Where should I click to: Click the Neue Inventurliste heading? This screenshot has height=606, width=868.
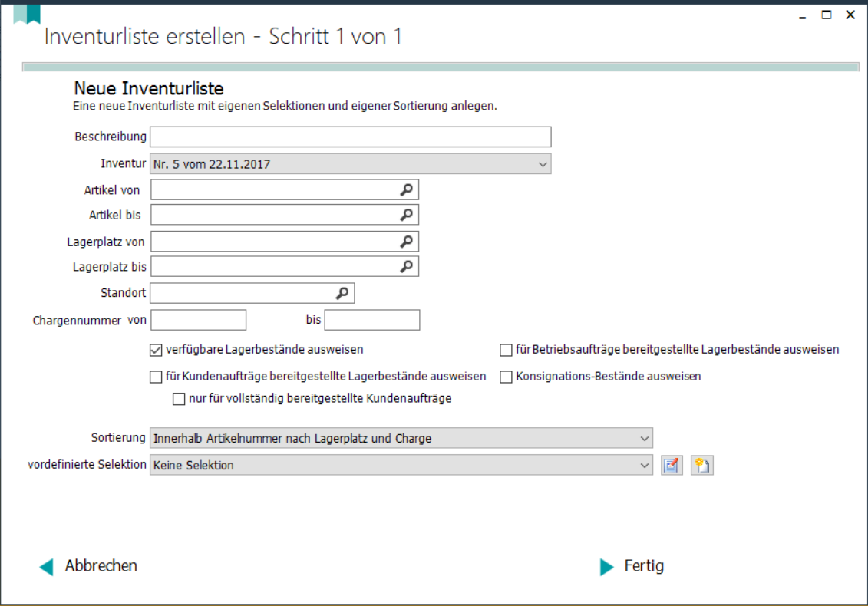point(149,88)
